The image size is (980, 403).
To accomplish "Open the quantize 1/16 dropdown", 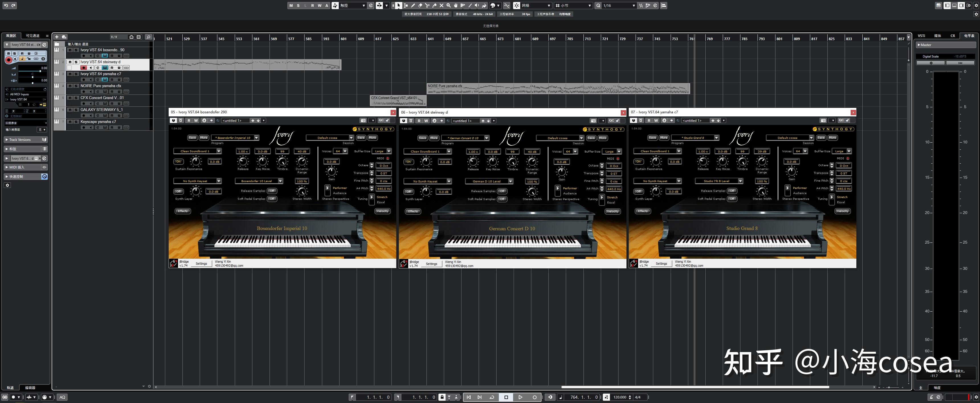I will tap(633, 6).
